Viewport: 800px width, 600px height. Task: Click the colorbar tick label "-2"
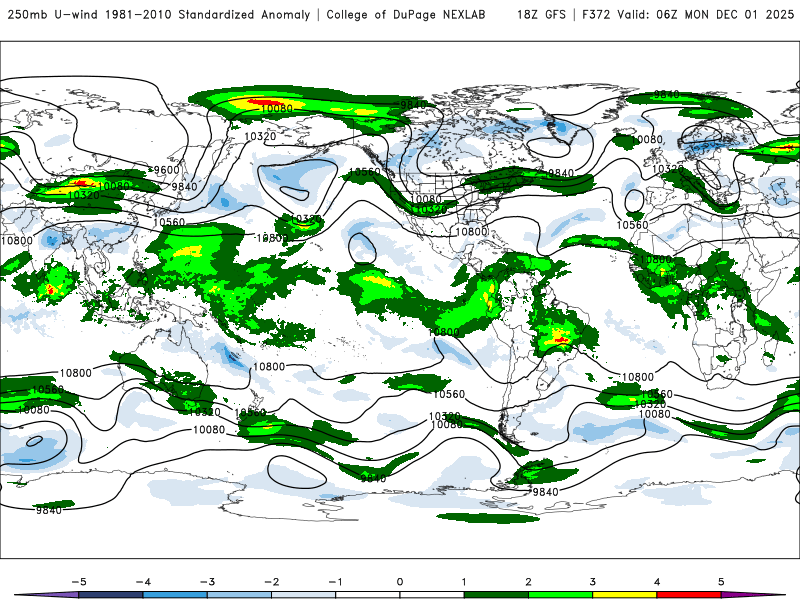tap(271, 582)
